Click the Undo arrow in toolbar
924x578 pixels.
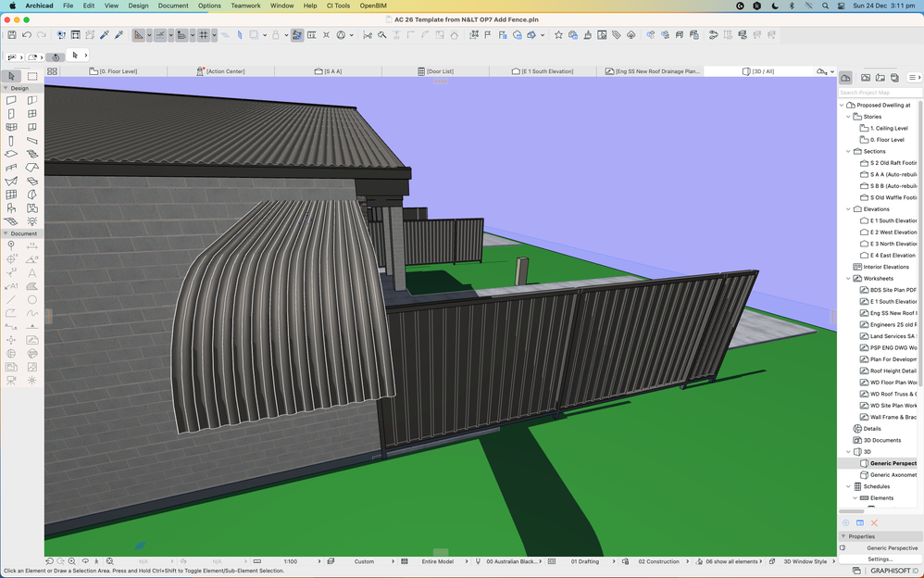point(26,35)
